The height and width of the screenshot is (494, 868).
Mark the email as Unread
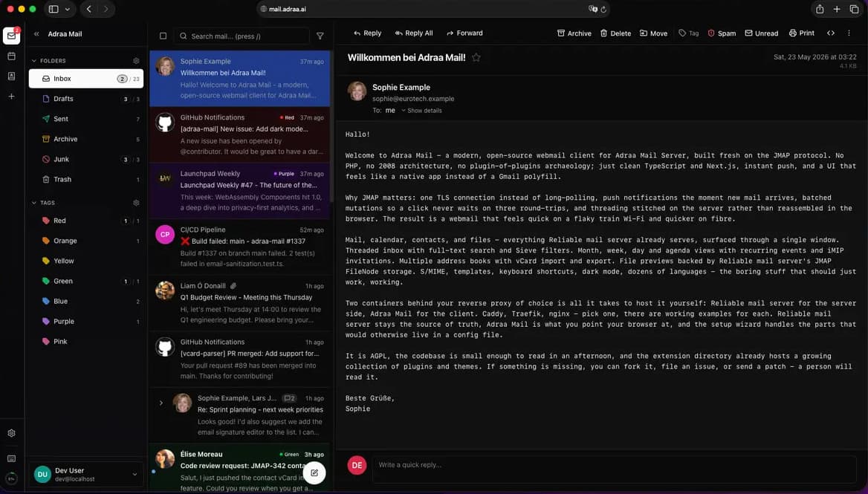(761, 33)
